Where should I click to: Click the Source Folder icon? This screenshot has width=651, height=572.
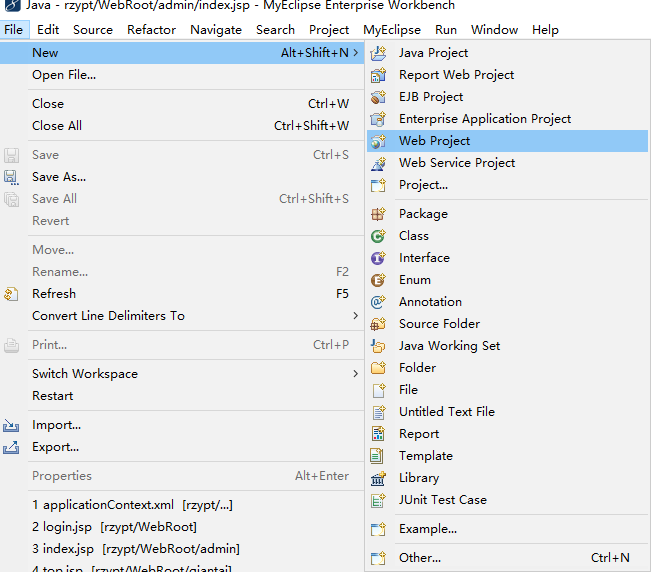pos(378,324)
